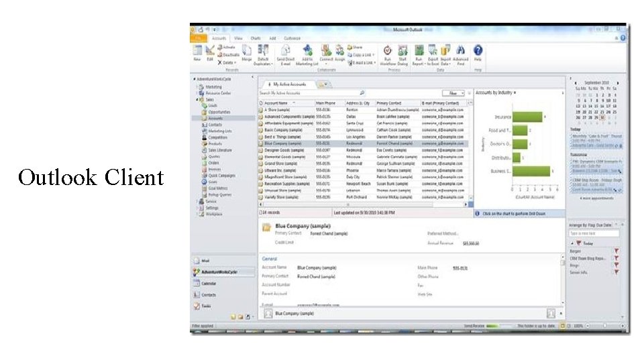644x362 pixels.
Task: Click the Edit ribbon button
Action: click(210, 54)
